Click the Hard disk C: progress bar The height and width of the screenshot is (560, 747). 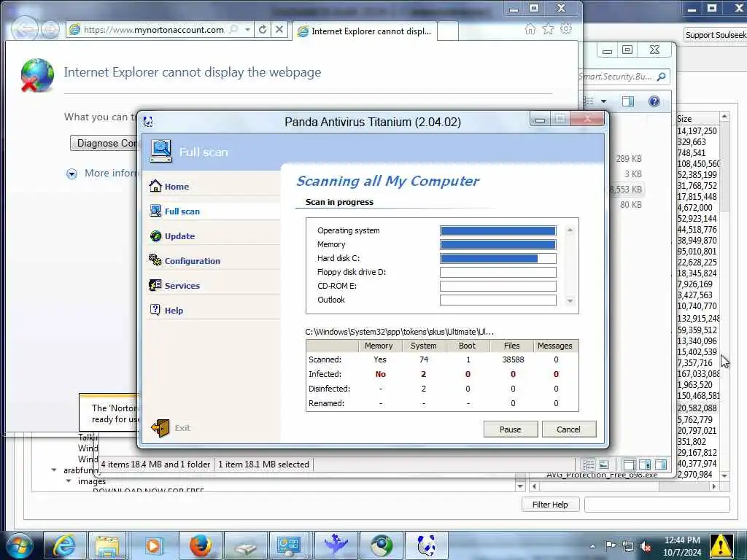498,258
